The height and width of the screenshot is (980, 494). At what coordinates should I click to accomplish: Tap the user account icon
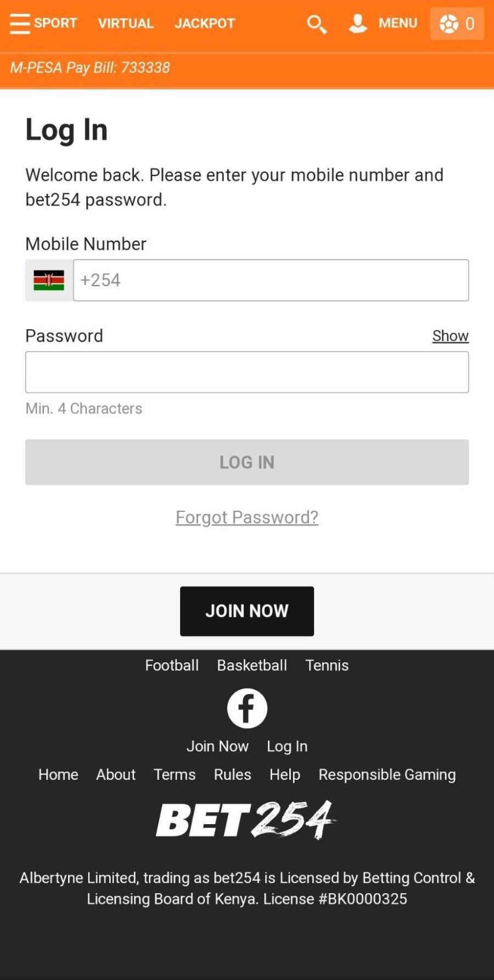tap(358, 24)
